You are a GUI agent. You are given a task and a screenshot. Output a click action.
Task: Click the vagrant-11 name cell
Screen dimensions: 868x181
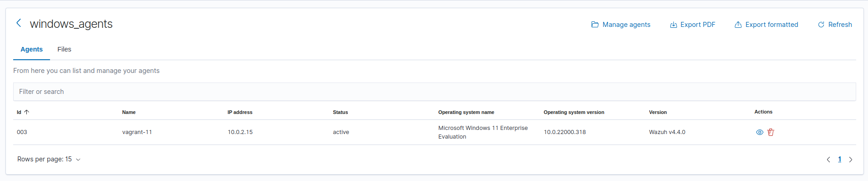point(137,132)
